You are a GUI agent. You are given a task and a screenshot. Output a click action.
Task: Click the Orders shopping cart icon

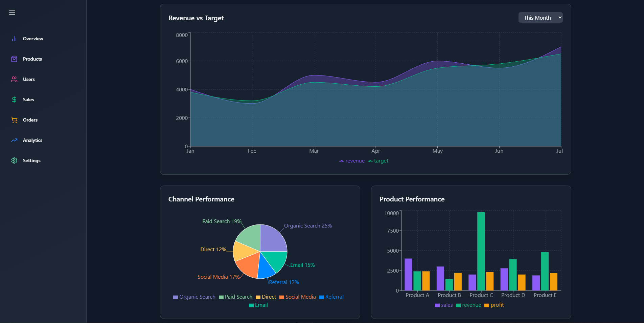pyautogui.click(x=14, y=120)
